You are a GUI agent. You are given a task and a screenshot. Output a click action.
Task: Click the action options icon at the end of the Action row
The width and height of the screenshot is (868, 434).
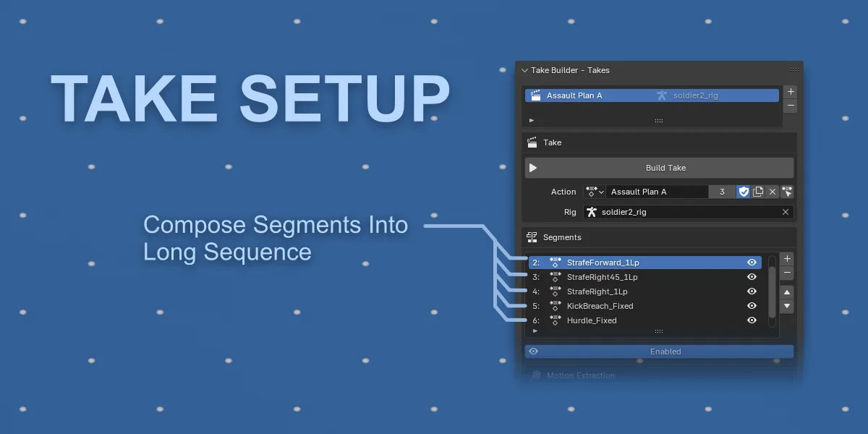pos(786,192)
